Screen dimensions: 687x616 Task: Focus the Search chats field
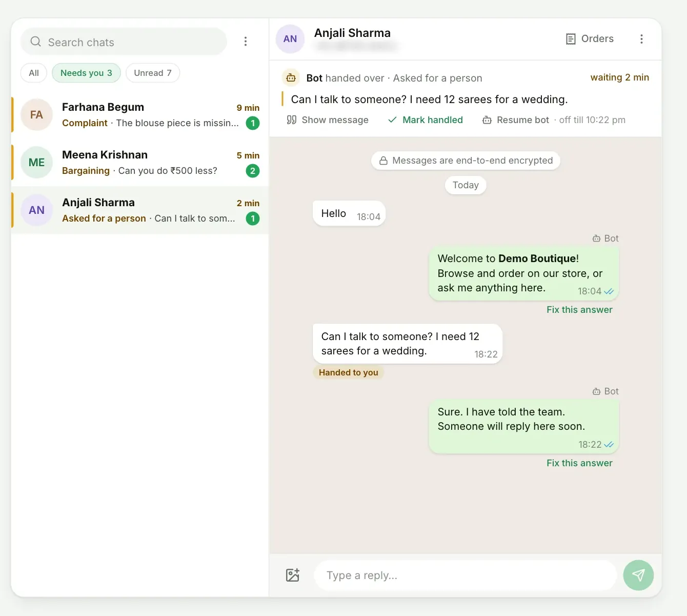(124, 42)
